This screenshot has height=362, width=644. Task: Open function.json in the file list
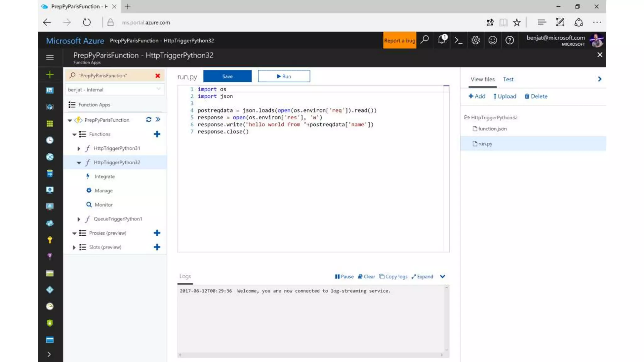(x=492, y=129)
